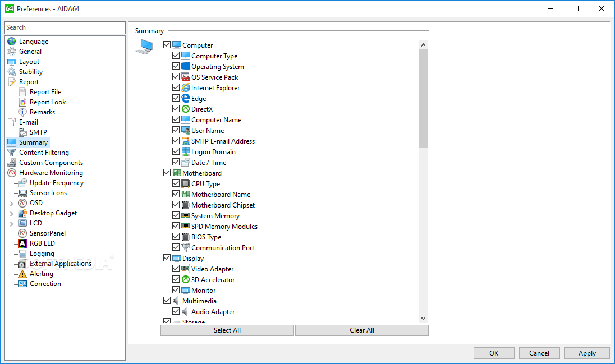Click the Edge browser icon in the list

(186, 98)
